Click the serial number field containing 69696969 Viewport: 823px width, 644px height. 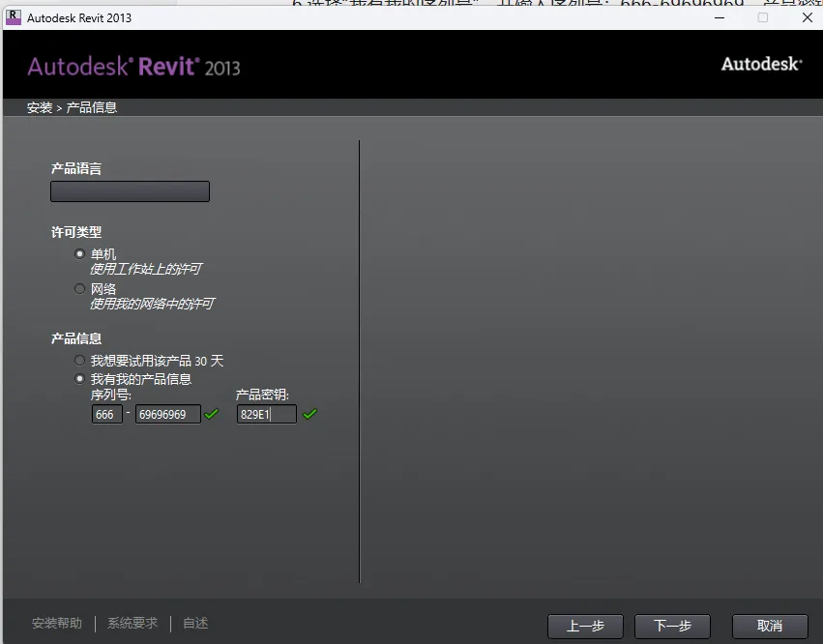[x=168, y=414]
